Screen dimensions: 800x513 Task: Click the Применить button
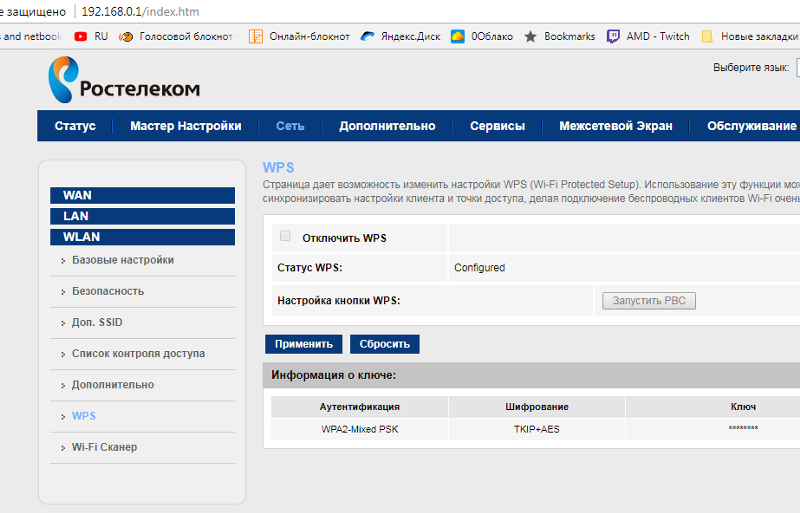click(x=304, y=344)
